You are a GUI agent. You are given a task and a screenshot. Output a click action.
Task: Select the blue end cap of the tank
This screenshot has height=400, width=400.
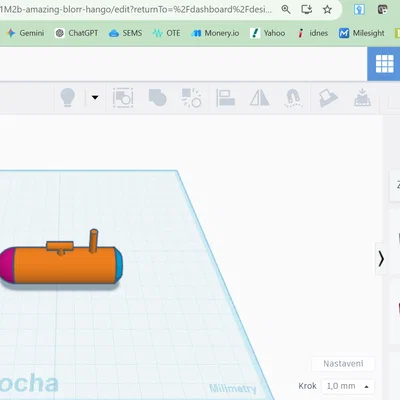click(119, 264)
